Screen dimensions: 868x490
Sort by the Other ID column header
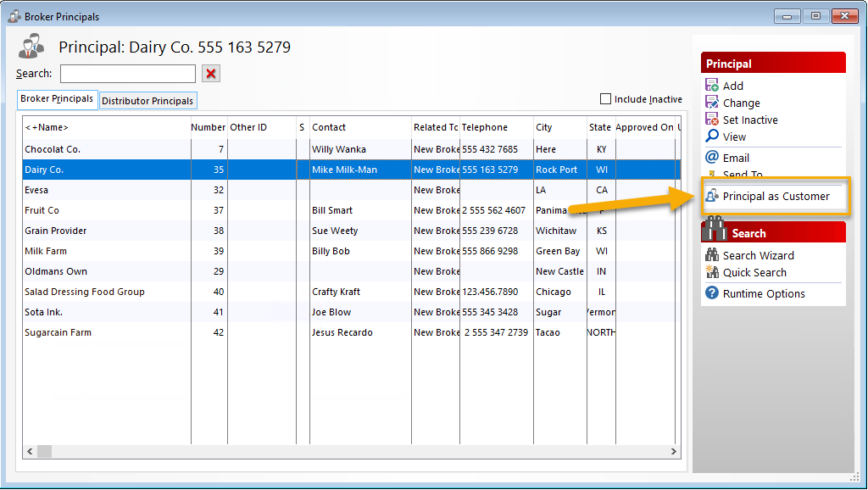262,127
